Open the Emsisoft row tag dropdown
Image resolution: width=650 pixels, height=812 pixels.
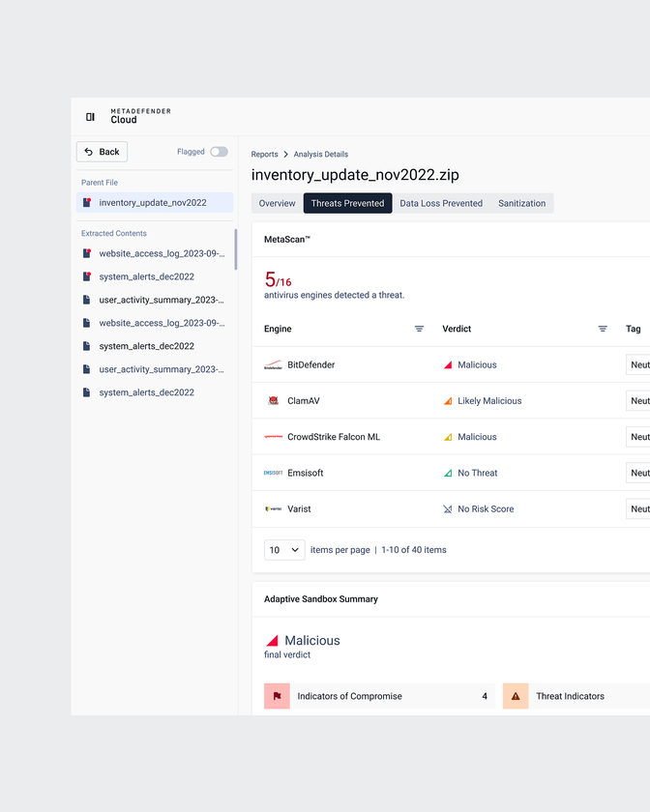point(638,473)
